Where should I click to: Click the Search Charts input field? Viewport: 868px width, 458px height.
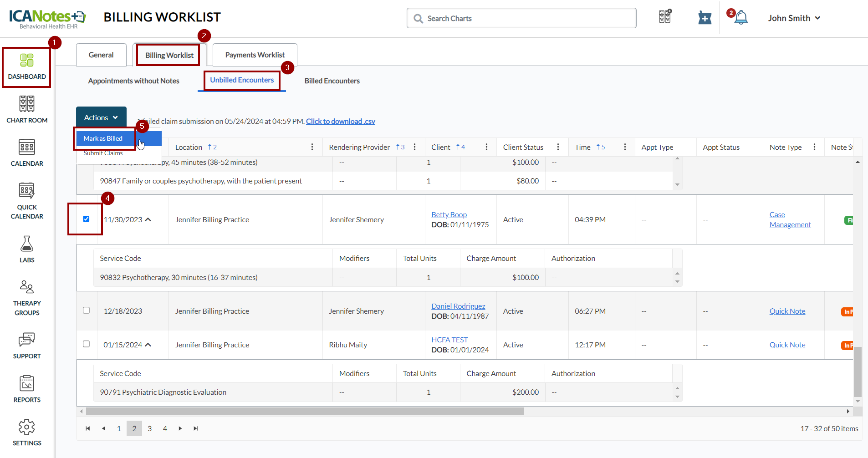pyautogui.click(x=521, y=18)
